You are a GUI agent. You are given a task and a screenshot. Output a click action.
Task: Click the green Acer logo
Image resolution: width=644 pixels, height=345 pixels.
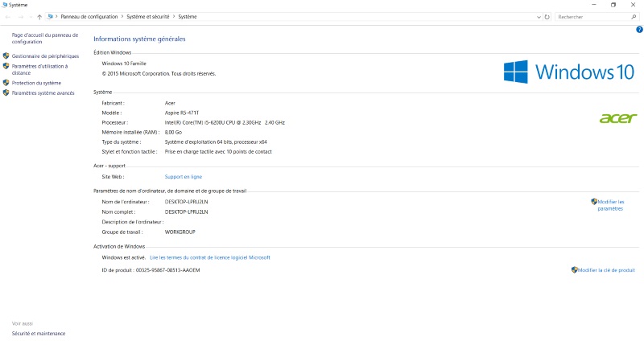tap(618, 118)
